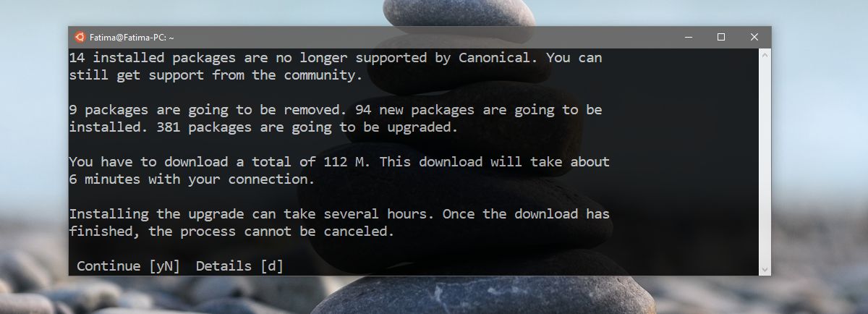Click the "9 packages are going to be removed" line

coord(335,110)
